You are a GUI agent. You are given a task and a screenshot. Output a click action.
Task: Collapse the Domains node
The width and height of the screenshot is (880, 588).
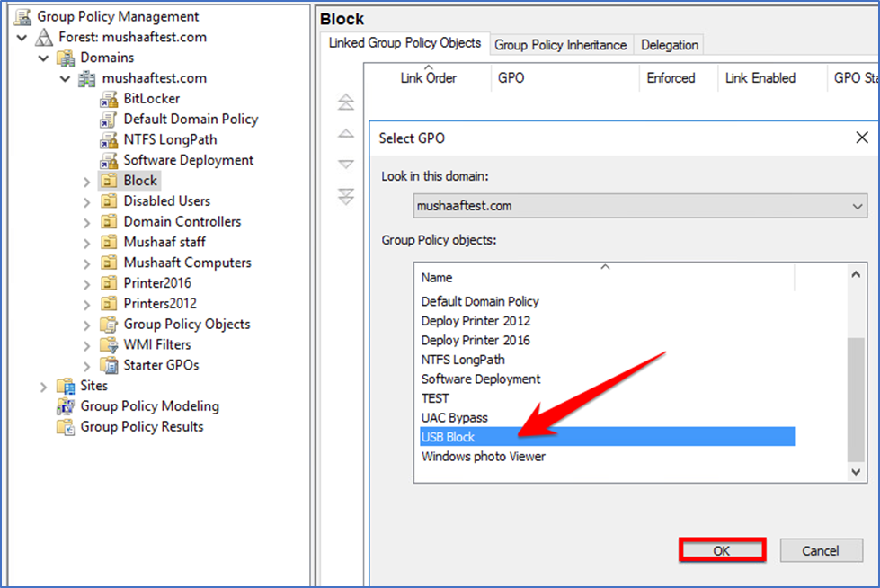tap(44, 58)
